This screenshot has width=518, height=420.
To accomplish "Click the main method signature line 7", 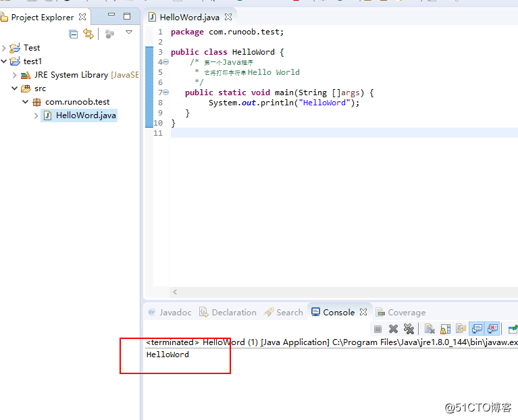I will pos(279,93).
